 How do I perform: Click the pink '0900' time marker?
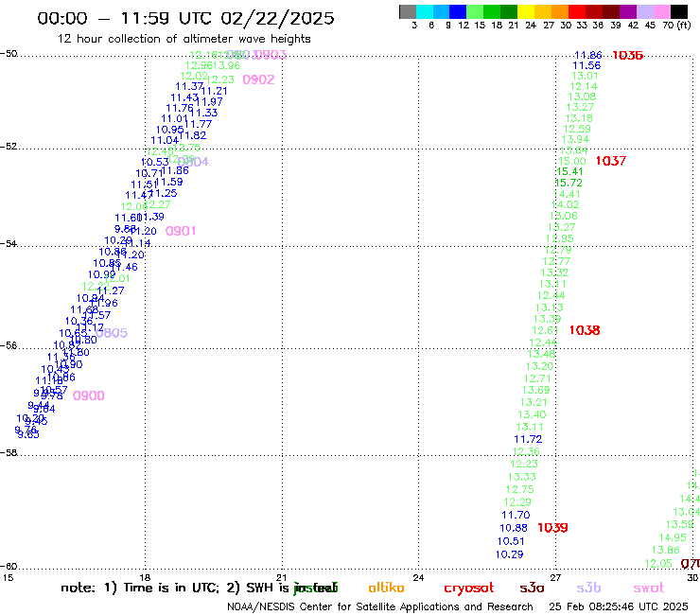(88, 395)
